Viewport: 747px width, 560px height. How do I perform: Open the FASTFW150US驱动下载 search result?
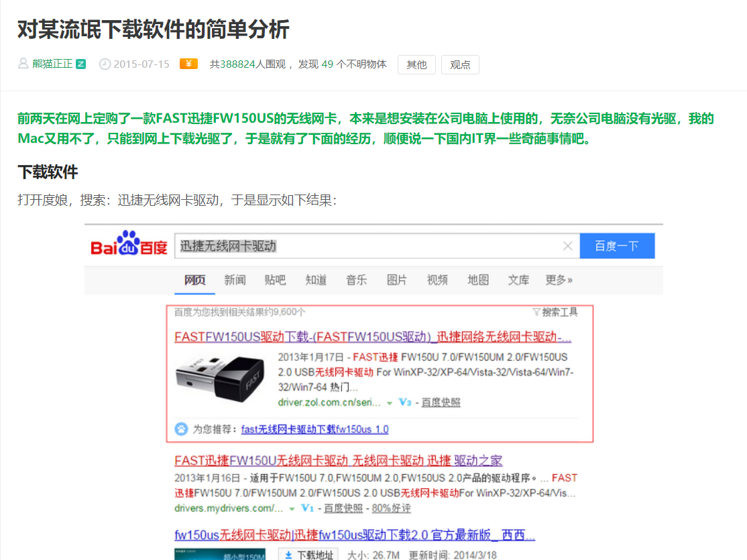(x=373, y=337)
